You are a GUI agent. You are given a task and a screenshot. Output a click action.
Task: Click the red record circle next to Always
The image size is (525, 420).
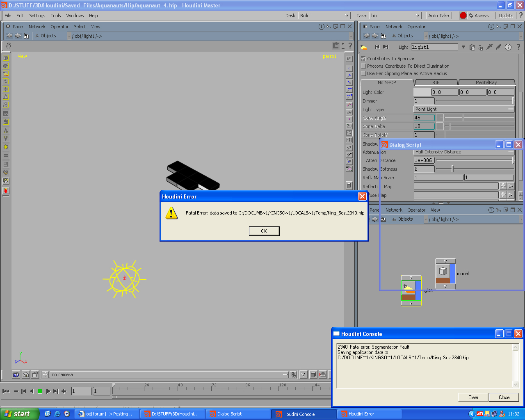coord(463,16)
